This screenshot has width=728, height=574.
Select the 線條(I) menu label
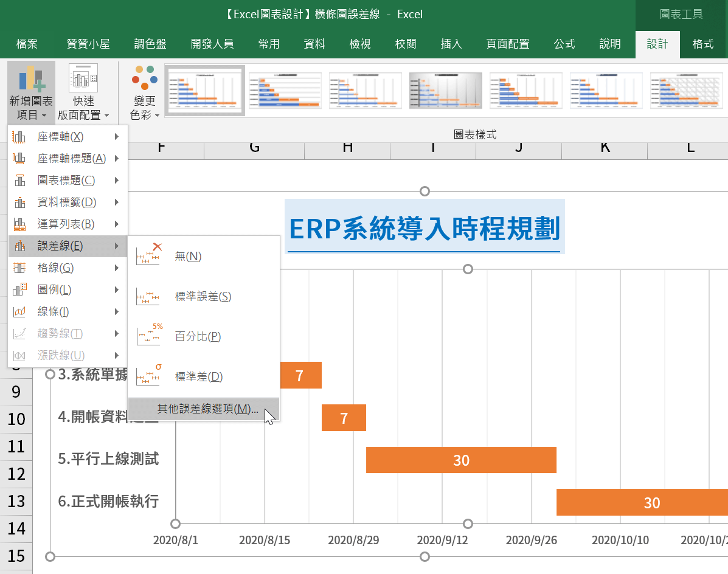click(53, 311)
